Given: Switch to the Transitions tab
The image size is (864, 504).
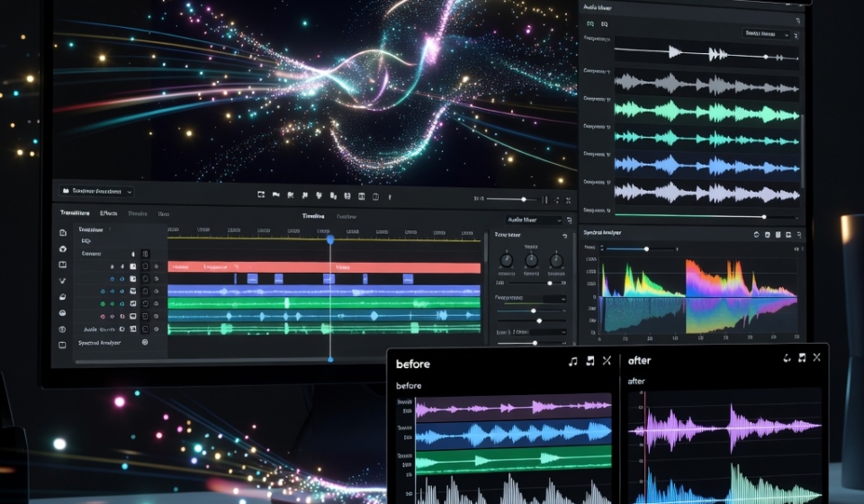Looking at the screenshot, I should click(75, 212).
